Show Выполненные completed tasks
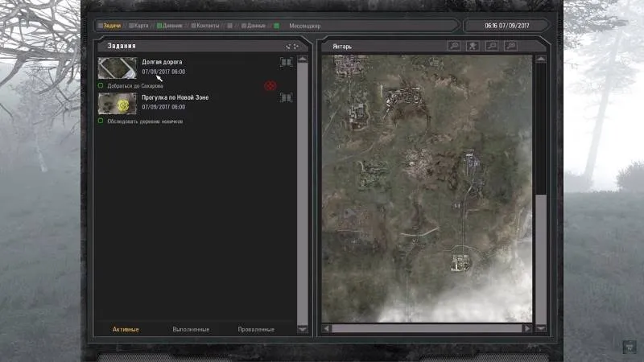Viewport: 644px width, 362px height. [x=191, y=329]
